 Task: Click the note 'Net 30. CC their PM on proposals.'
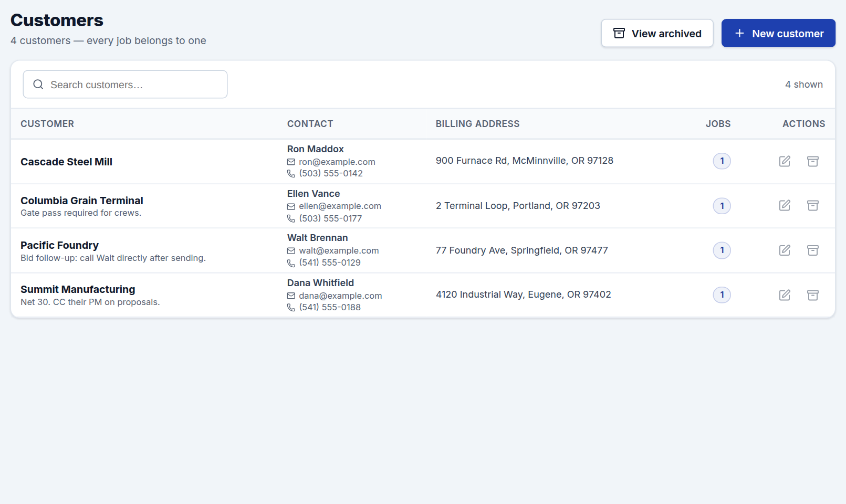pos(90,302)
